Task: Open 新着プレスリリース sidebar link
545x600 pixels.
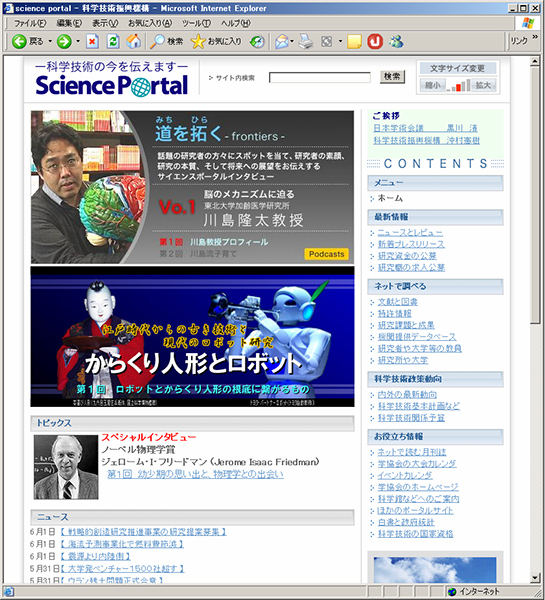Action: (x=411, y=244)
